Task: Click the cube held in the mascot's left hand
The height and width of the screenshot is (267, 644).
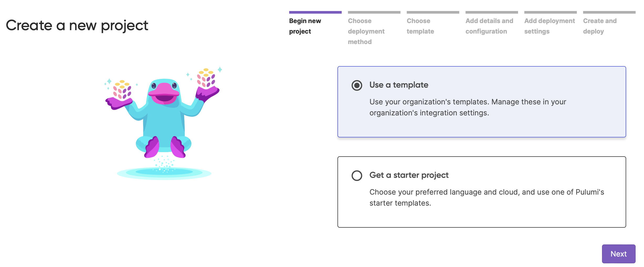Action: click(122, 90)
